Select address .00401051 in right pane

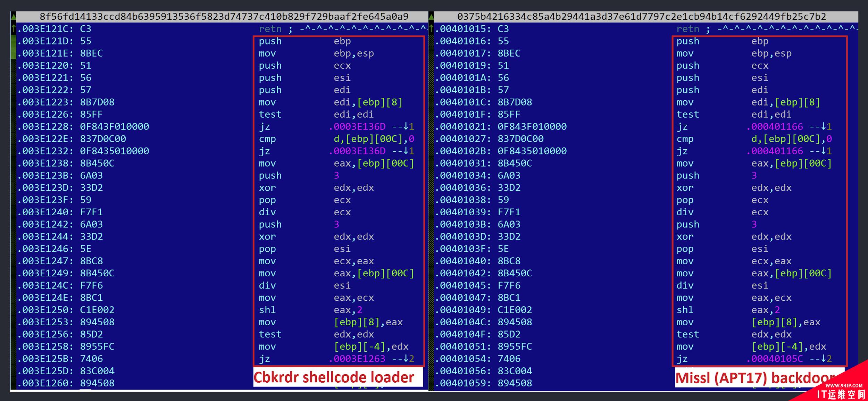tap(463, 346)
